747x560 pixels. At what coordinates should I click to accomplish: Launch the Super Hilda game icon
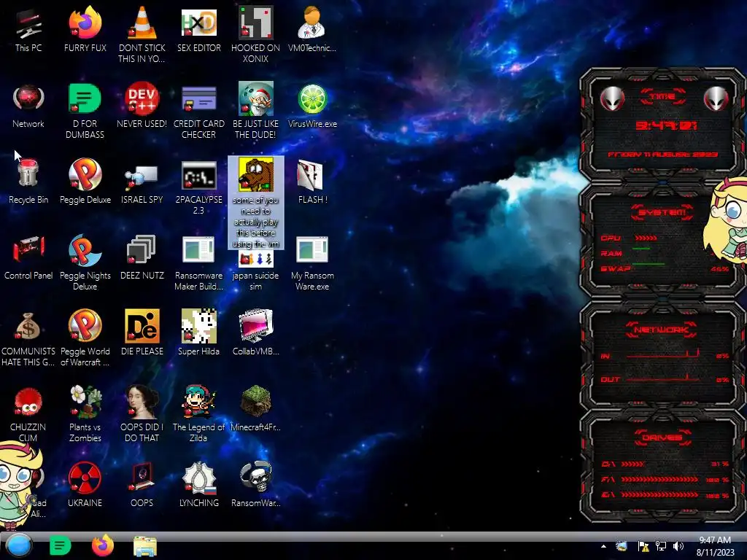(198, 326)
